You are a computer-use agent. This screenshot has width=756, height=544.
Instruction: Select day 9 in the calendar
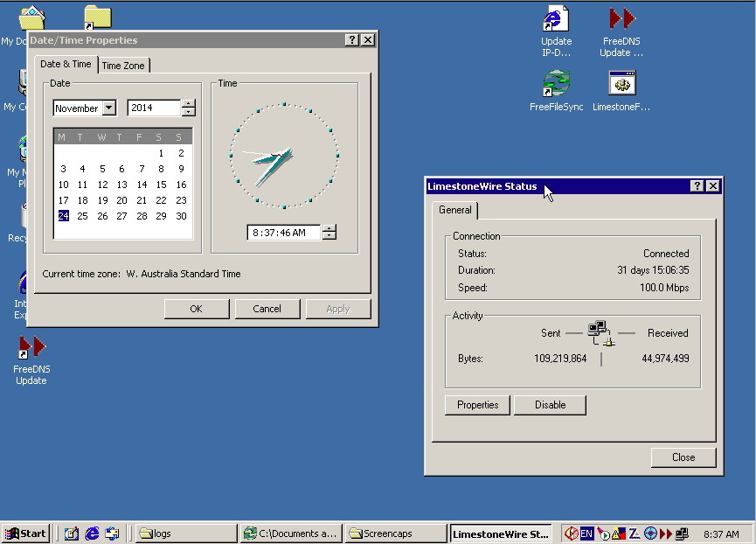[181, 169]
